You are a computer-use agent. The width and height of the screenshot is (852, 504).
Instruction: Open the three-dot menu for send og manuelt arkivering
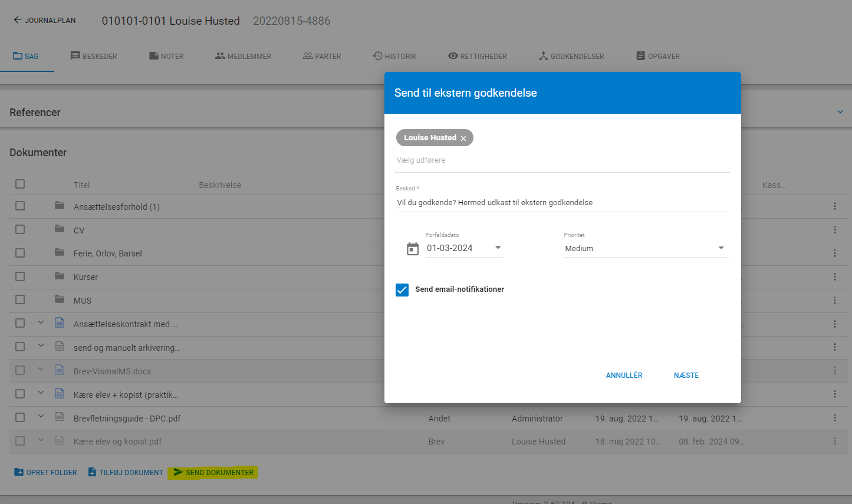tap(835, 347)
